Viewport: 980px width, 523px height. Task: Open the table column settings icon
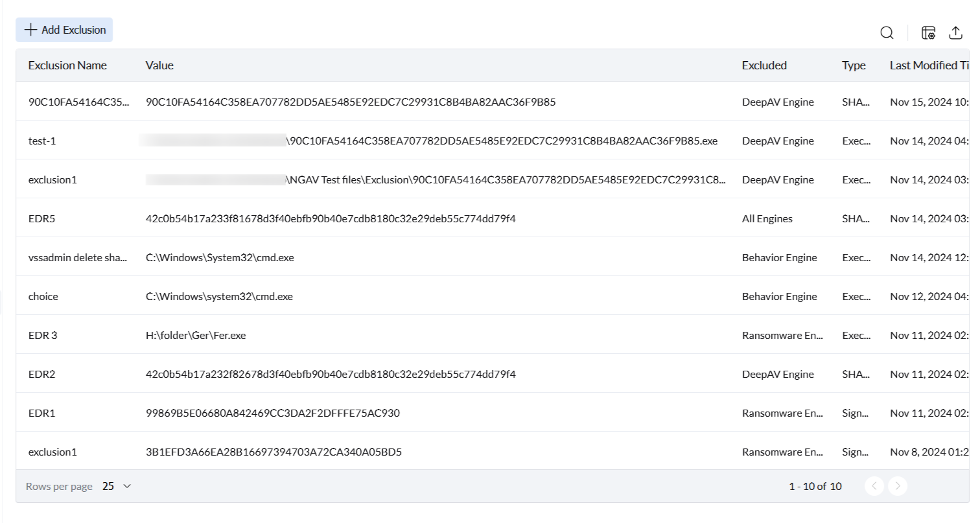928,33
